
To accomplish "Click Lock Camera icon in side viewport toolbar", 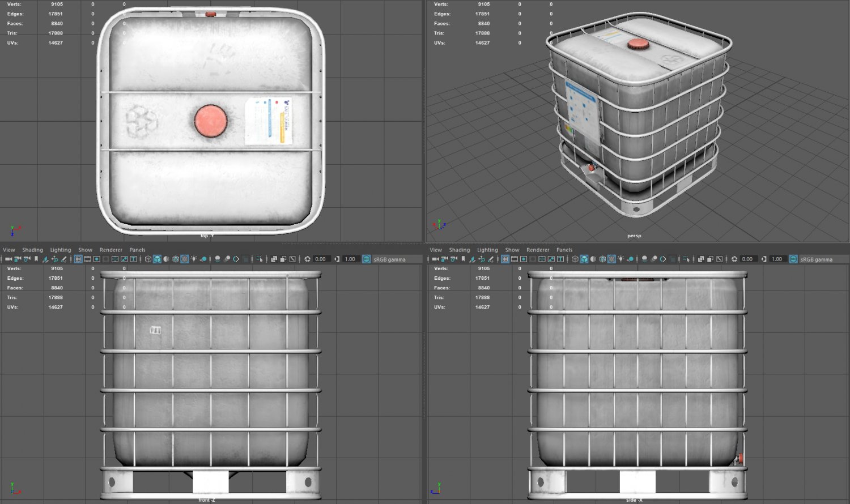I will (444, 259).
